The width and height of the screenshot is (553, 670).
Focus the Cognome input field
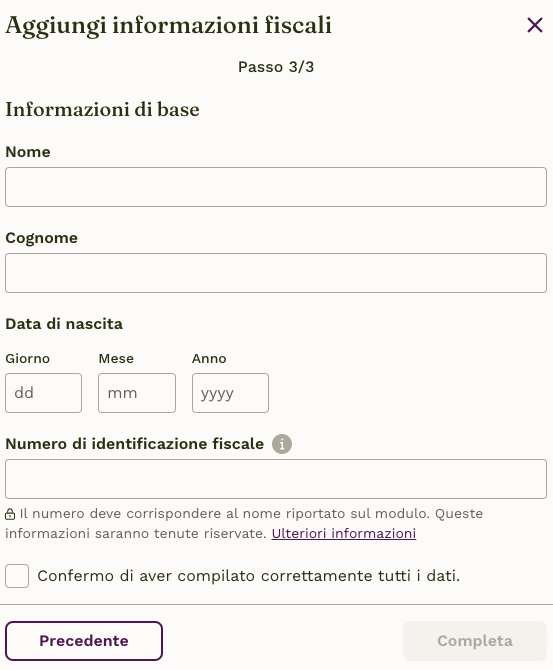click(x=276, y=273)
